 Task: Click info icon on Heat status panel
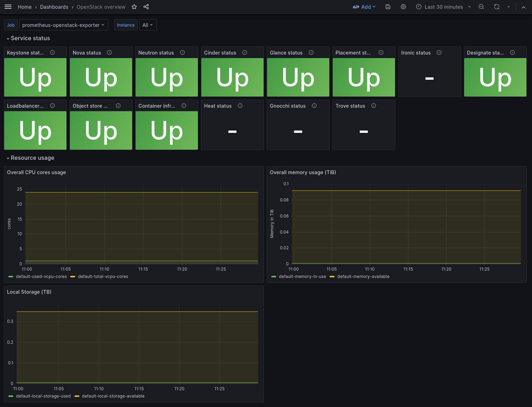(240, 106)
